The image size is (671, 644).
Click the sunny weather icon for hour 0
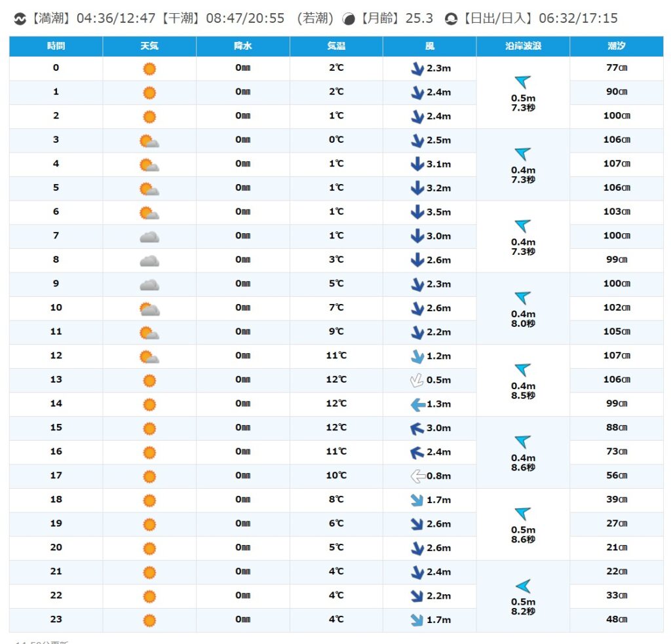[x=149, y=69]
